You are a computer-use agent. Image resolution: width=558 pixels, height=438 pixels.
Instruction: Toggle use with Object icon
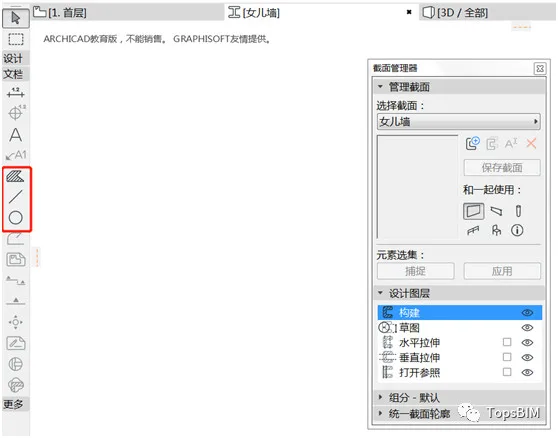496,231
